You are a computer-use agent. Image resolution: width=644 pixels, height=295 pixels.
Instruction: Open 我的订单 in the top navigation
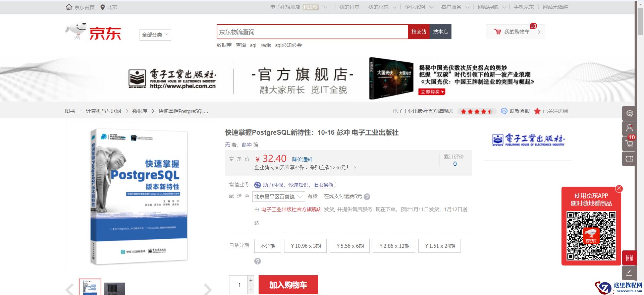click(x=349, y=7)
